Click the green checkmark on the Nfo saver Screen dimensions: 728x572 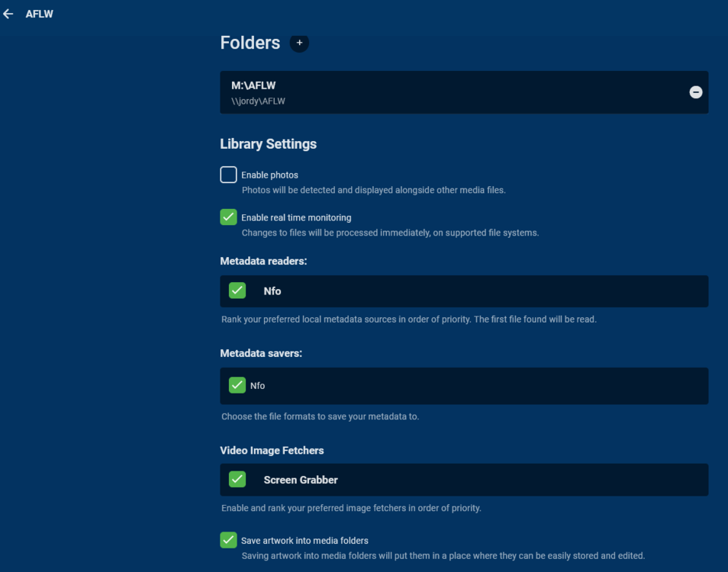pos(237,385)
